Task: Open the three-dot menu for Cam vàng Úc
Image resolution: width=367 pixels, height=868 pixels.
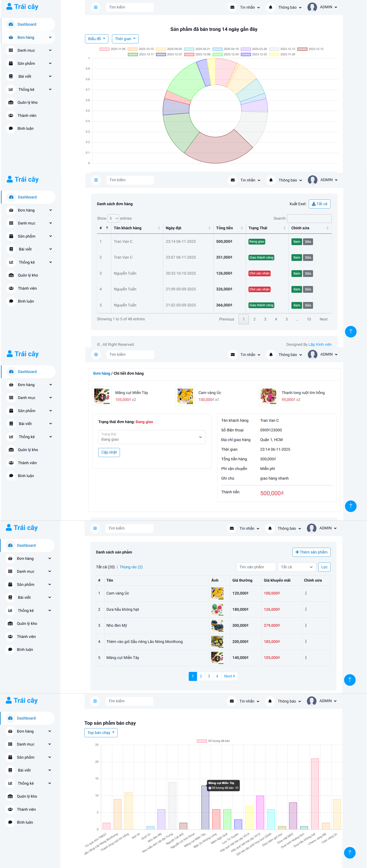Action: [306, 593]
